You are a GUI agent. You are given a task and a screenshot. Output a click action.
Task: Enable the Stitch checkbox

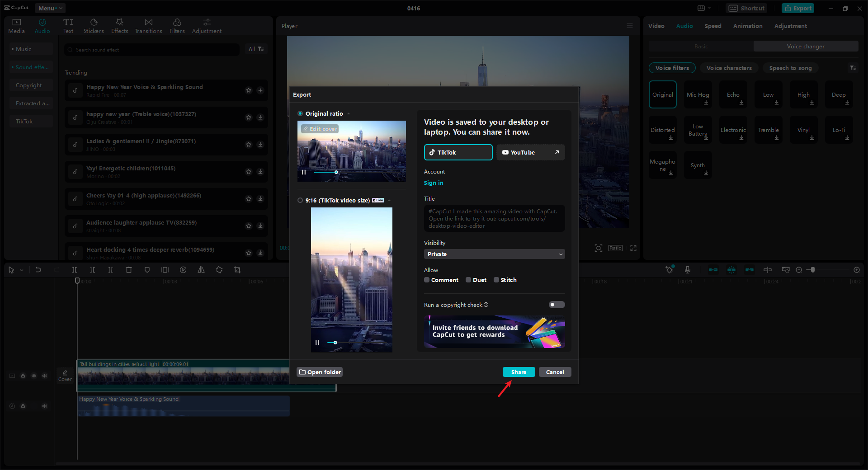[x=496, y=280]
